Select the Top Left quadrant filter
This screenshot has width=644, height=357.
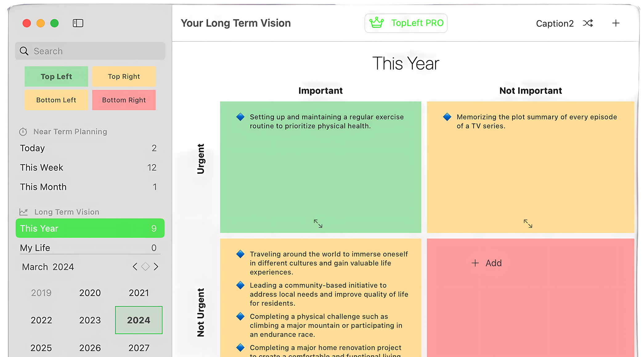56,76
